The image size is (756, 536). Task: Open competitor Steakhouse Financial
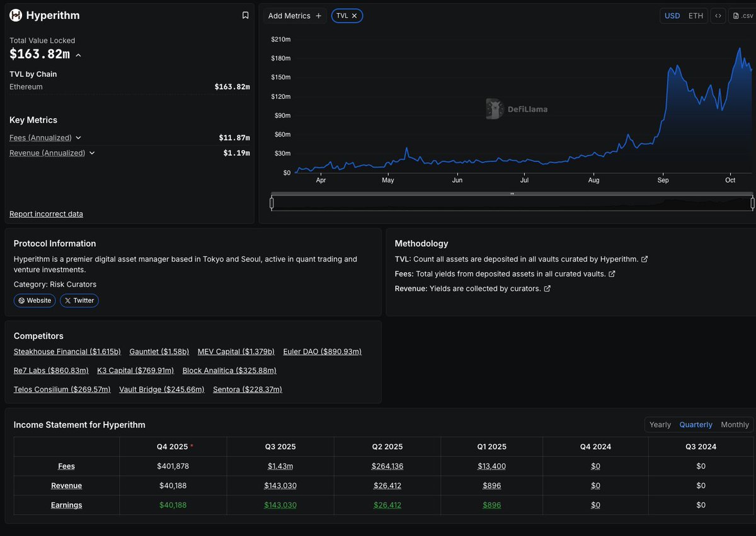coord(67,351)
